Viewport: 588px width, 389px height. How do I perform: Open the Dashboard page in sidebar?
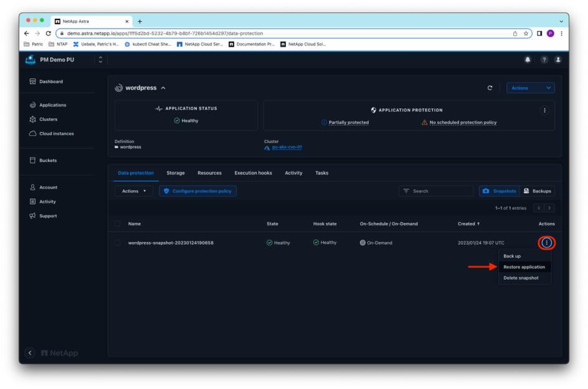point(46,82)
